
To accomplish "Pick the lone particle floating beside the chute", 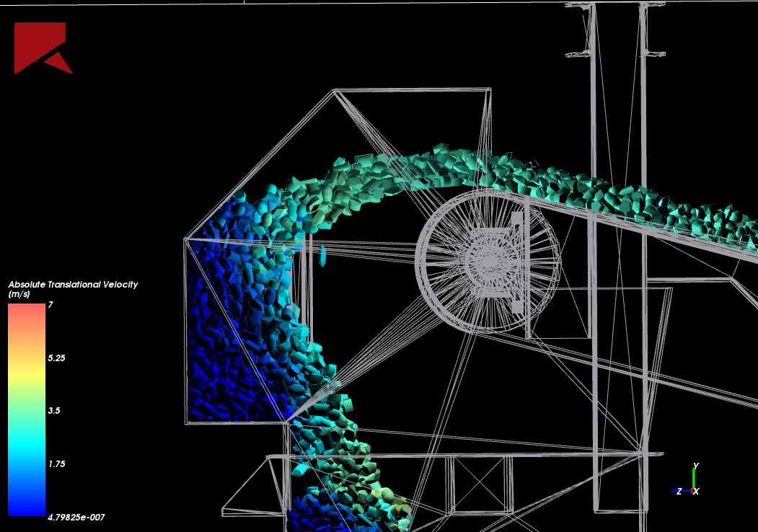I will pyautogui.click(x=322, y=254).
